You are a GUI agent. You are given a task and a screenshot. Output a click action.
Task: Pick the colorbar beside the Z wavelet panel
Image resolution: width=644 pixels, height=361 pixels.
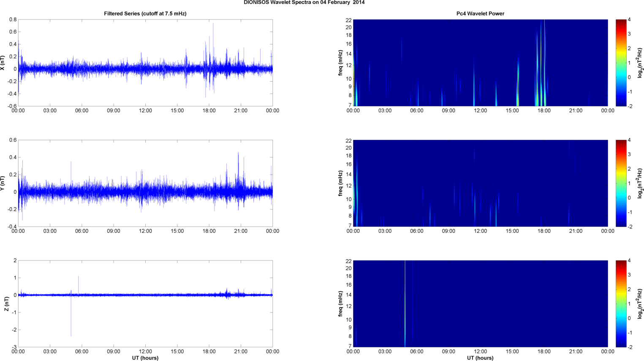(621, 304)
